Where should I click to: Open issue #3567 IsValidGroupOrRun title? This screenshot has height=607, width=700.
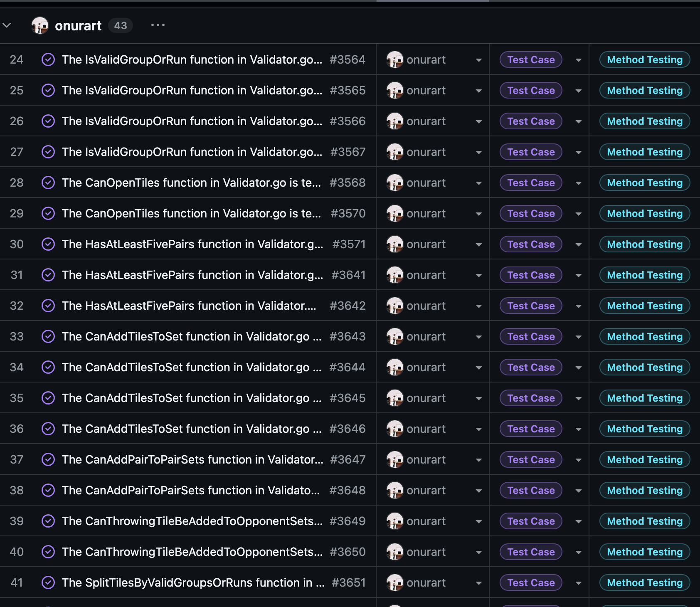[x=192, y=152]
